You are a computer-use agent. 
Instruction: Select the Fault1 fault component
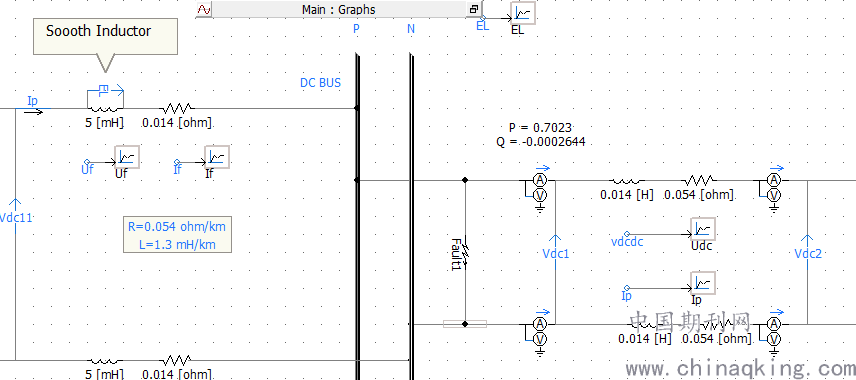(x=465, y=251)
